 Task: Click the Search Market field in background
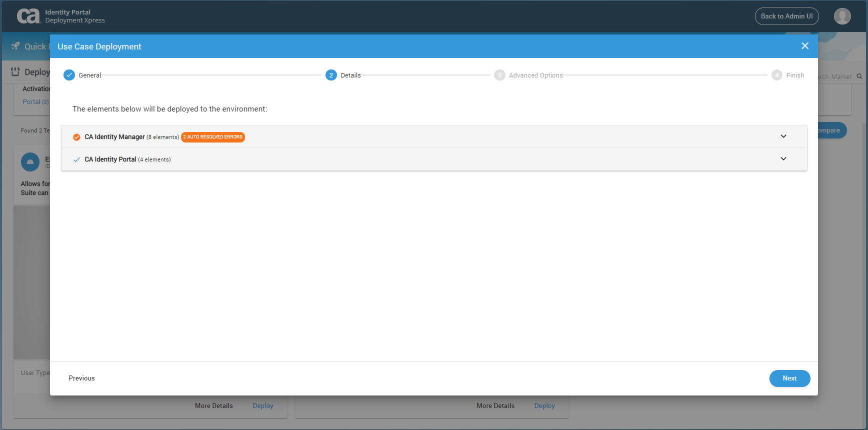(835, 76)
